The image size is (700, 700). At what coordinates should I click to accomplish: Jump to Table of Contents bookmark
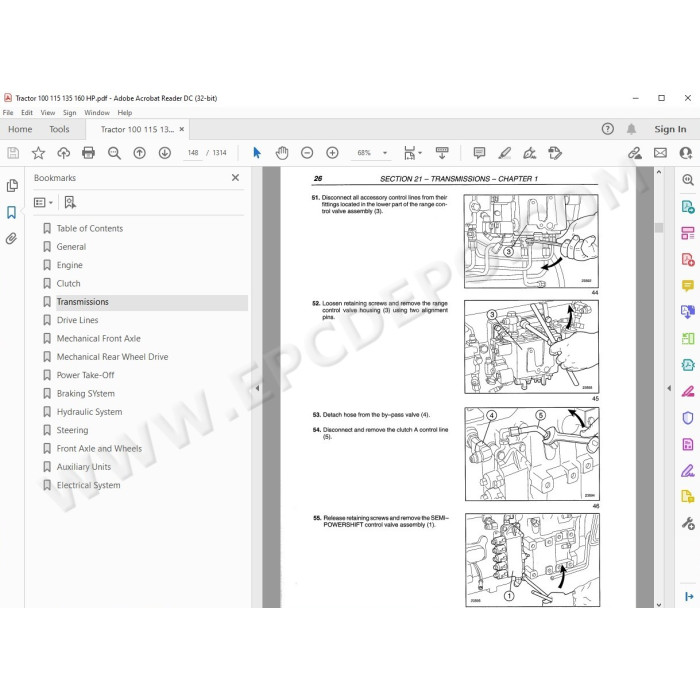[89, 229]
